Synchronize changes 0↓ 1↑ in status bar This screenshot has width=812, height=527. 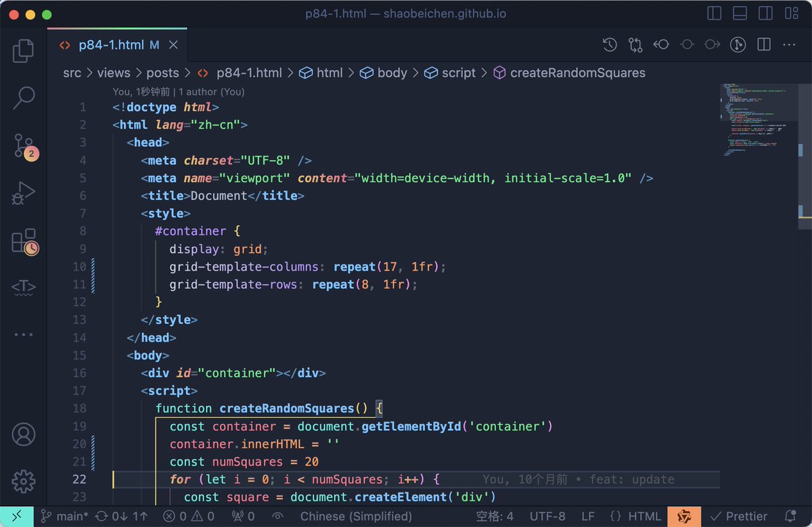122,516
